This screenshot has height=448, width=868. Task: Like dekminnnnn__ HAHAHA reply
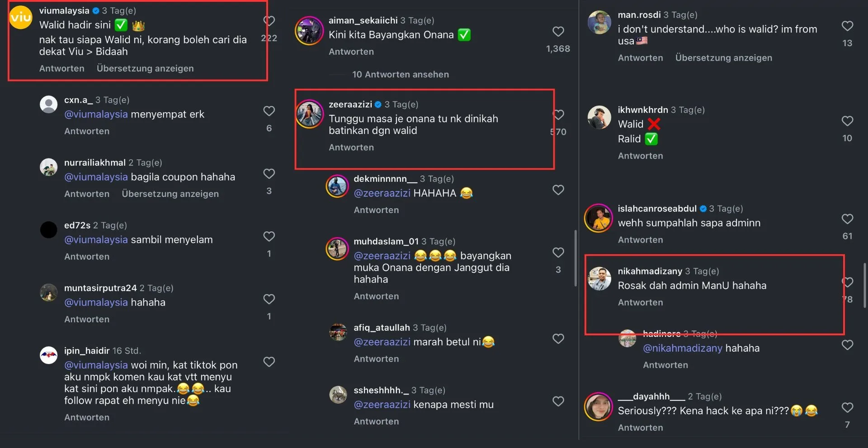point(558,190)
